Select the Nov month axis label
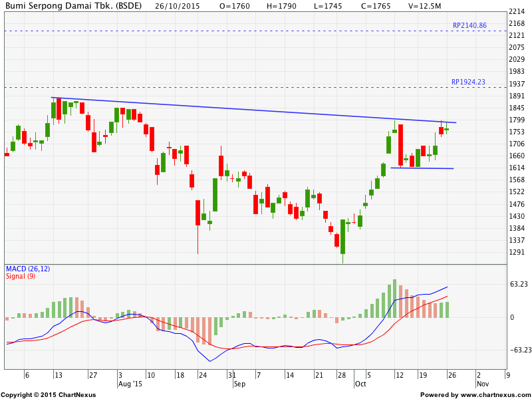Image resolution: width=532 pixels, height=399 pixels. coord(482,384)
